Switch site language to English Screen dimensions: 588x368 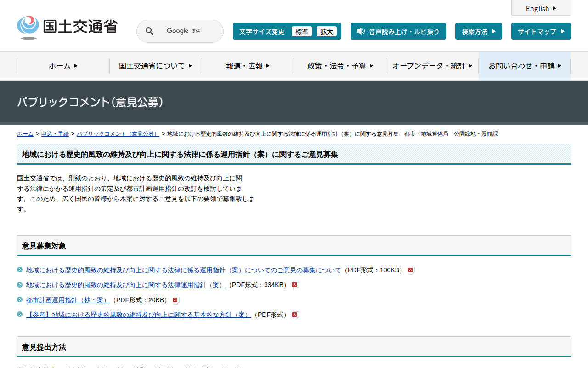541,8
